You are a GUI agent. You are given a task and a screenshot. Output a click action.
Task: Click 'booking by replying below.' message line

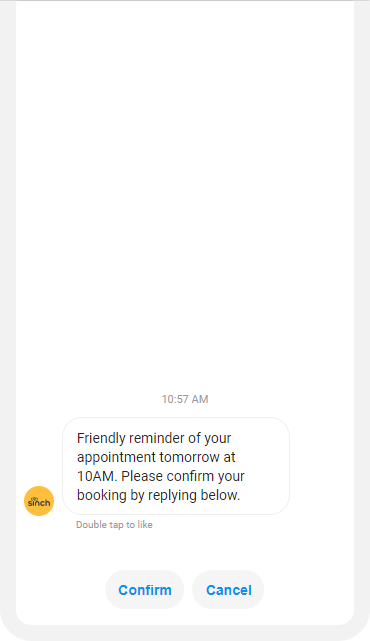[159, 495]
